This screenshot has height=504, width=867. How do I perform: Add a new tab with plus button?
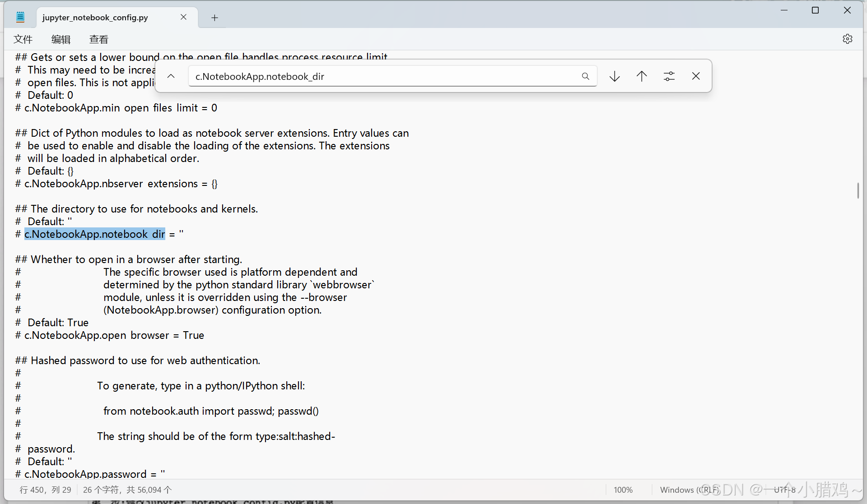pos(214,18)
